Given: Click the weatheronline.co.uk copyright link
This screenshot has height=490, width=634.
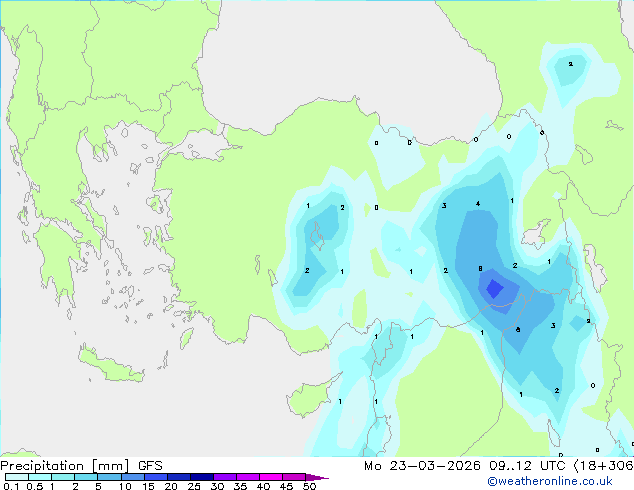Looking at the screenshot, I should click(x=550, y=481).
